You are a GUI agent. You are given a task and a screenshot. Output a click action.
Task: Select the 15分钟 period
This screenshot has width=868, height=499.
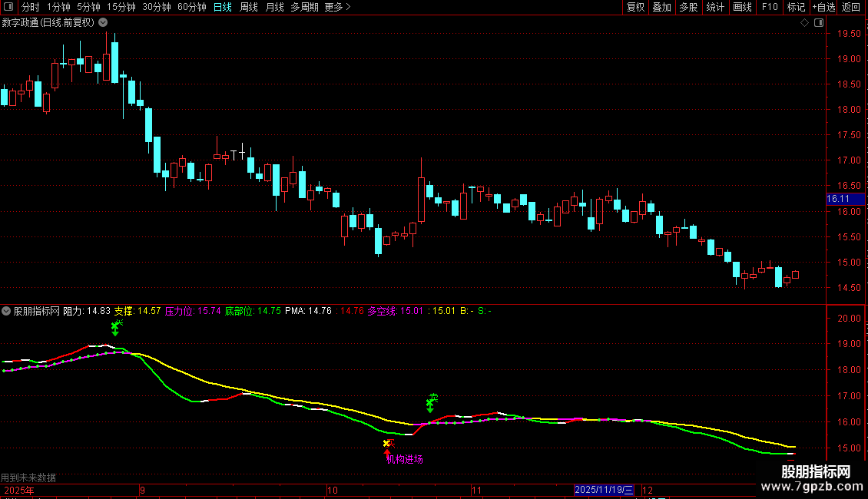click(121, 7)
